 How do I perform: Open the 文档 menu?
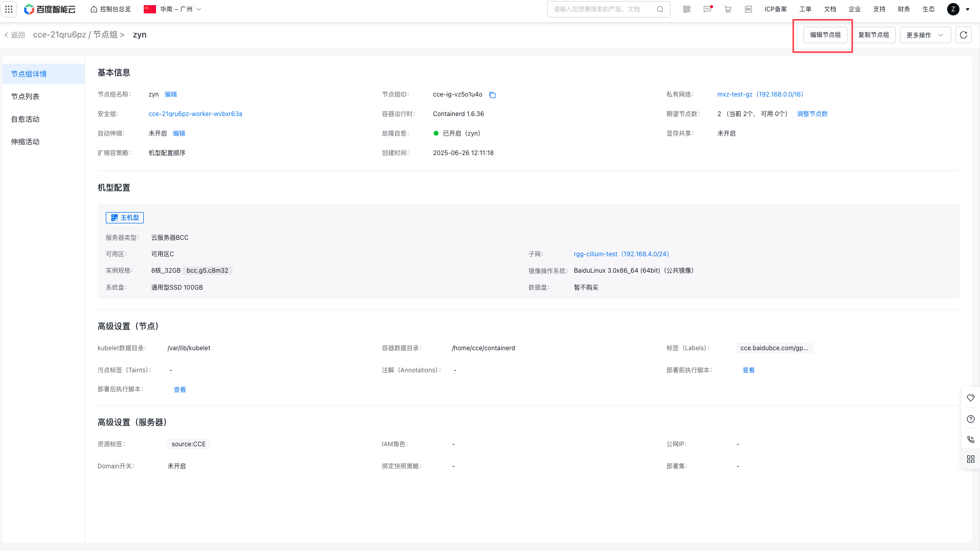click(830, 9)
